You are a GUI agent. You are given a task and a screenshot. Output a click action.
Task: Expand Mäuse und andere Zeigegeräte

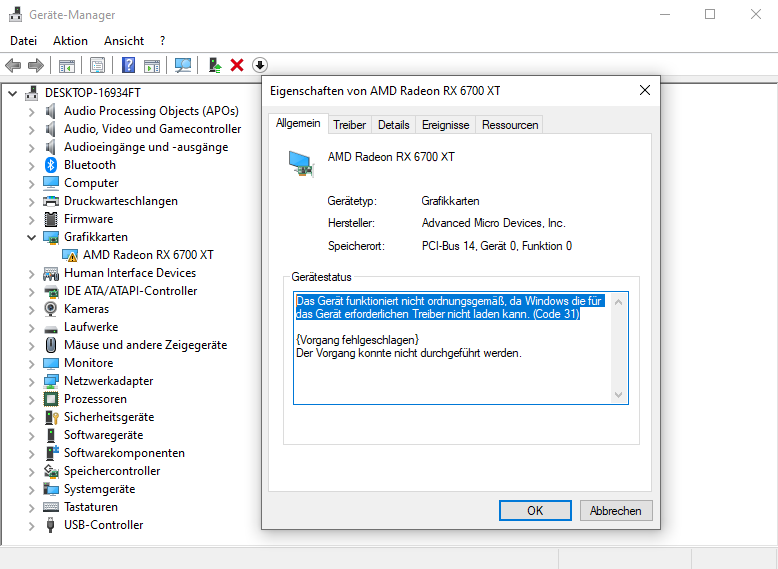32,345
